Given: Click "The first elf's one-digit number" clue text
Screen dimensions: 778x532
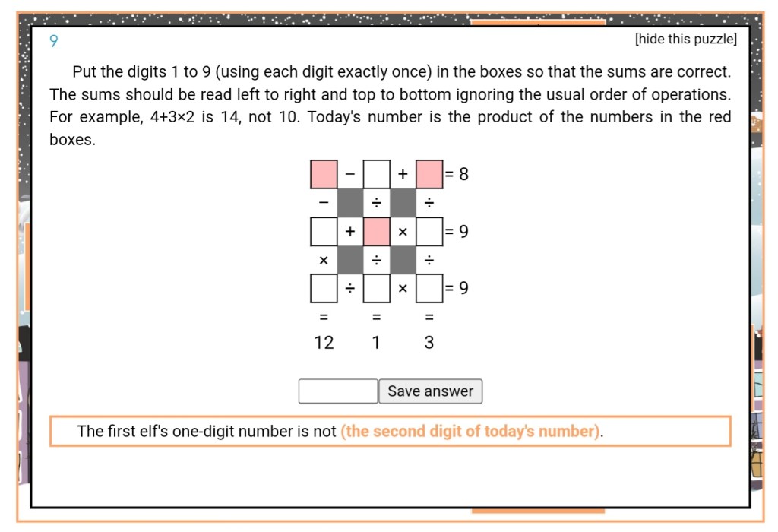Looking at the screenshot, I should pyautogui.click(x=205, y=432).
